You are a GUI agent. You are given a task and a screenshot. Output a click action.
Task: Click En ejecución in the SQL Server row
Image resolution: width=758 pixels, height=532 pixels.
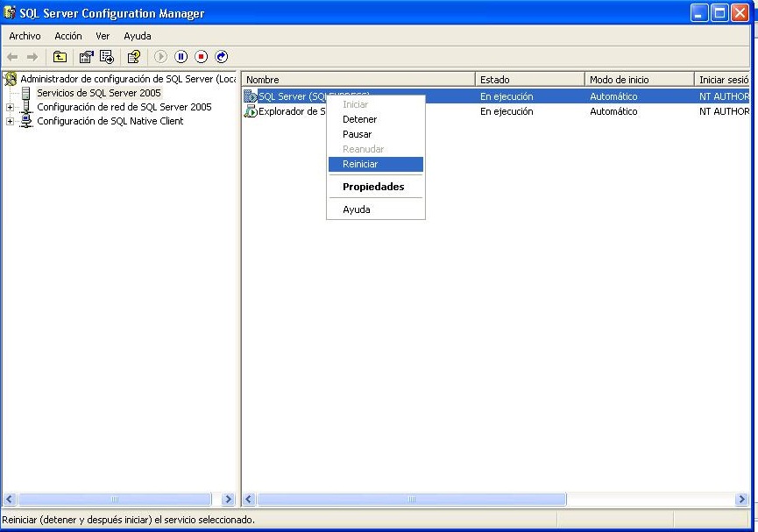[507, 96]
